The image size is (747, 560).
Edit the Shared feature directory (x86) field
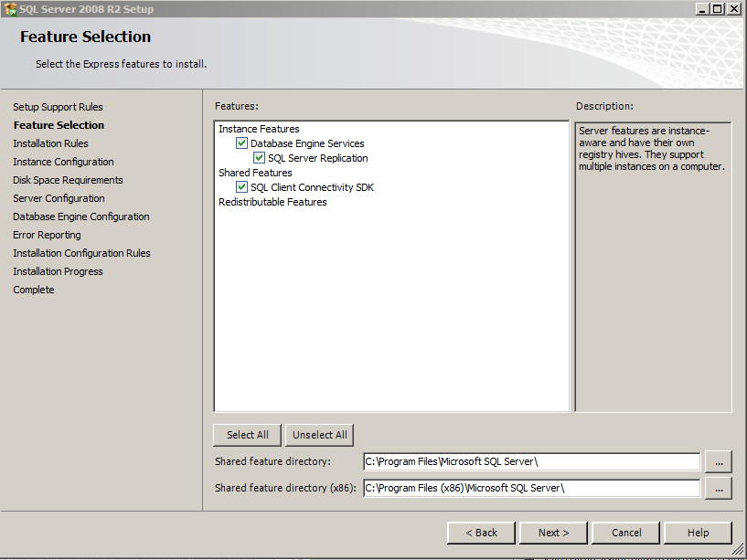[x=531, y=488]
